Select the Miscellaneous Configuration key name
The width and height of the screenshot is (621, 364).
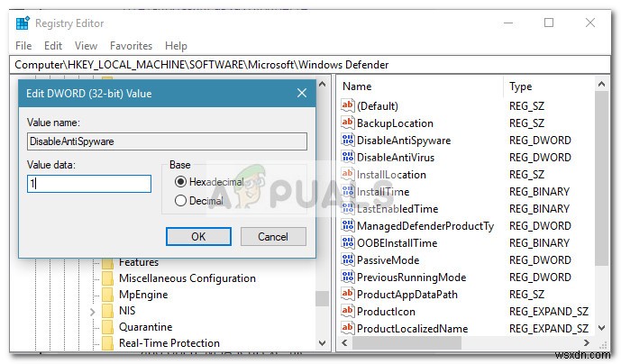[x=187, y=278]
